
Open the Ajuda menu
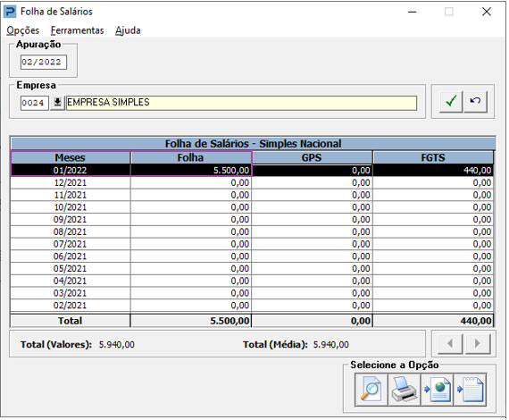click(128, 30)
